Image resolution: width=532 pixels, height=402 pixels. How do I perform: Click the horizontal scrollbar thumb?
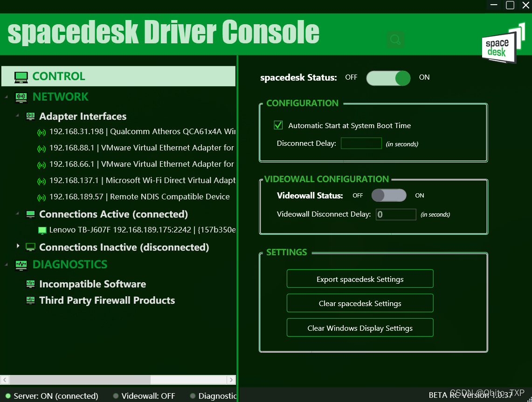point(80,380)
